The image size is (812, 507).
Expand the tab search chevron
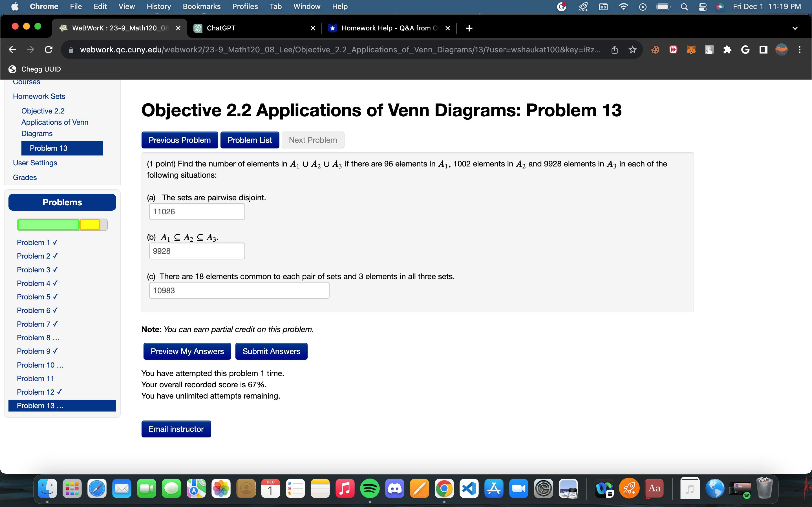pos(795,28)
